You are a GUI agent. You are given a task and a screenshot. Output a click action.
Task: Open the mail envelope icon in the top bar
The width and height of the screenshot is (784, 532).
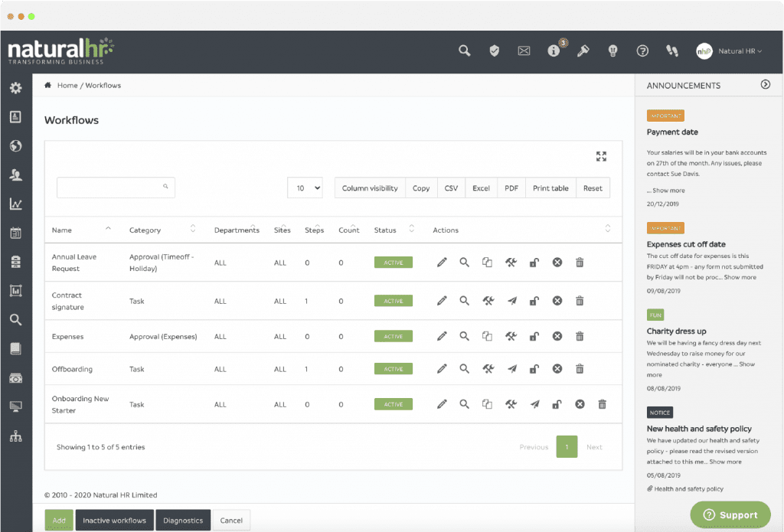[x=524, y=51]
